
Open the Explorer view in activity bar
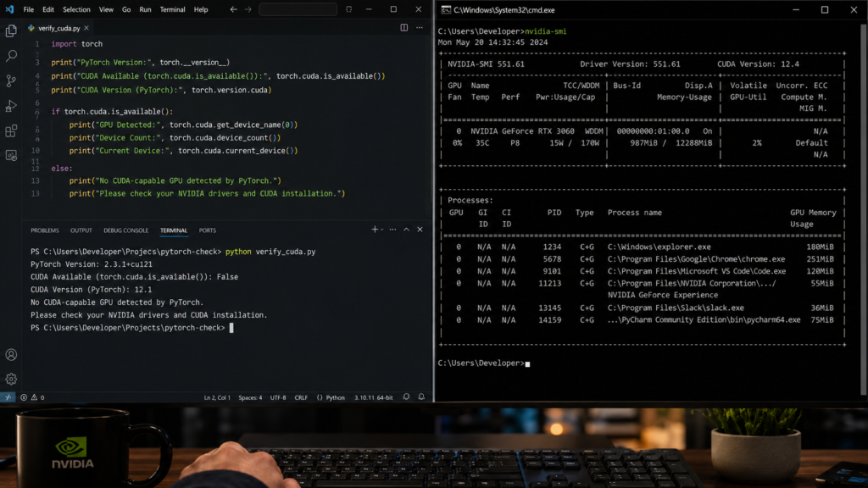pos(11,30)
